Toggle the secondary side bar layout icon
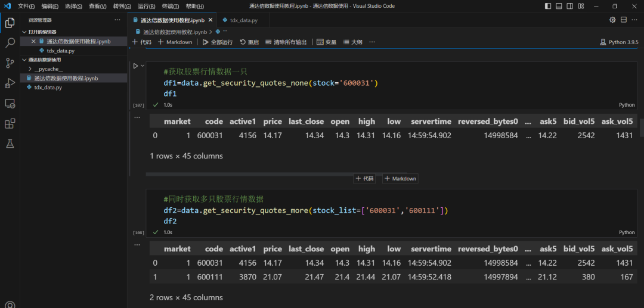This screenshot has height=308, width=644. [x=569, y=6]
